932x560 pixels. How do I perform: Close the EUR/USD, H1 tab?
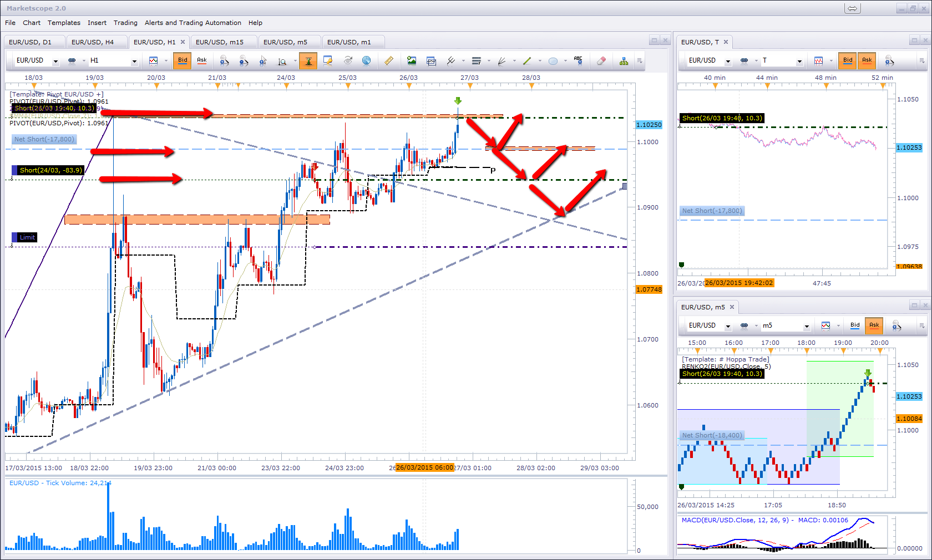[183, 42]
